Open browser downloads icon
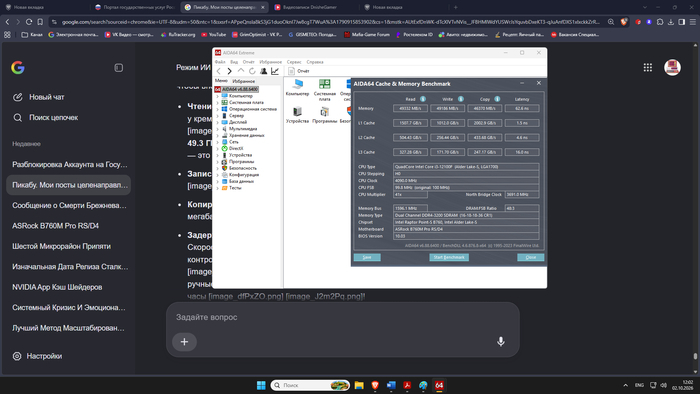This screenshot has height=394, width=700. coord(671,22)
